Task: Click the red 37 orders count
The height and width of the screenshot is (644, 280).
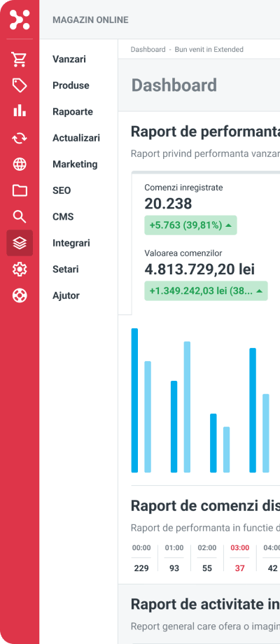Action: click(240, 568)
